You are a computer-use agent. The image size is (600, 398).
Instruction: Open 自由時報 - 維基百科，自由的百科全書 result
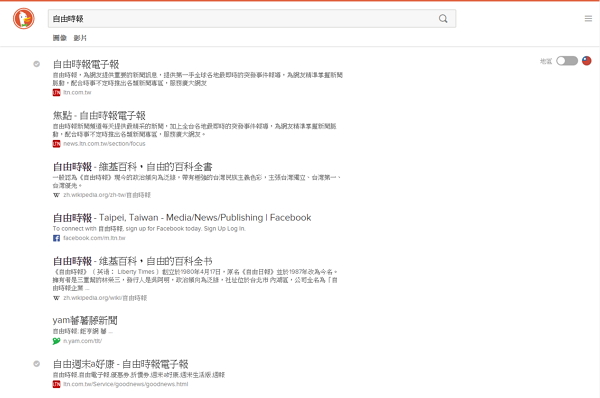tap(132, 166)
